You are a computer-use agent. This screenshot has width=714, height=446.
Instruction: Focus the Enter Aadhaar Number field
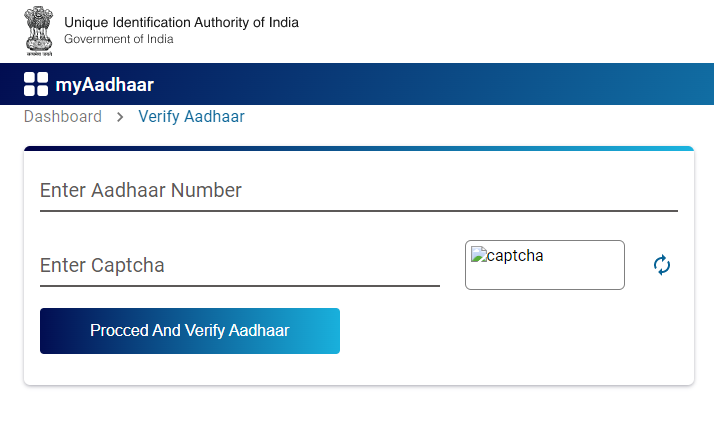359,191
